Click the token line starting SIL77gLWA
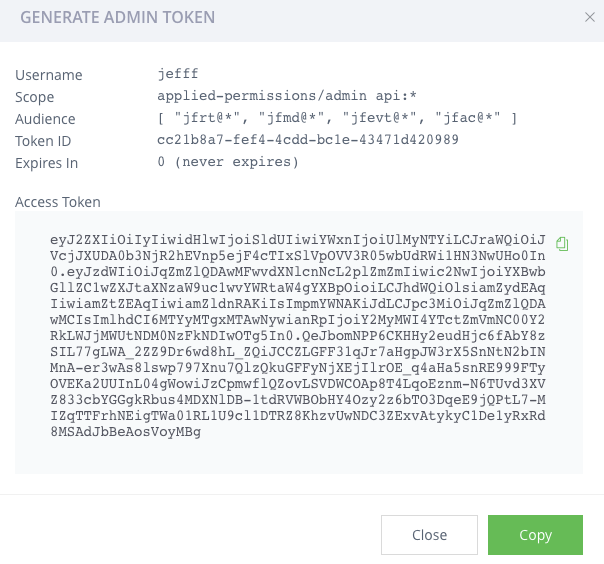The image size is (604, 564). point(297,352)
